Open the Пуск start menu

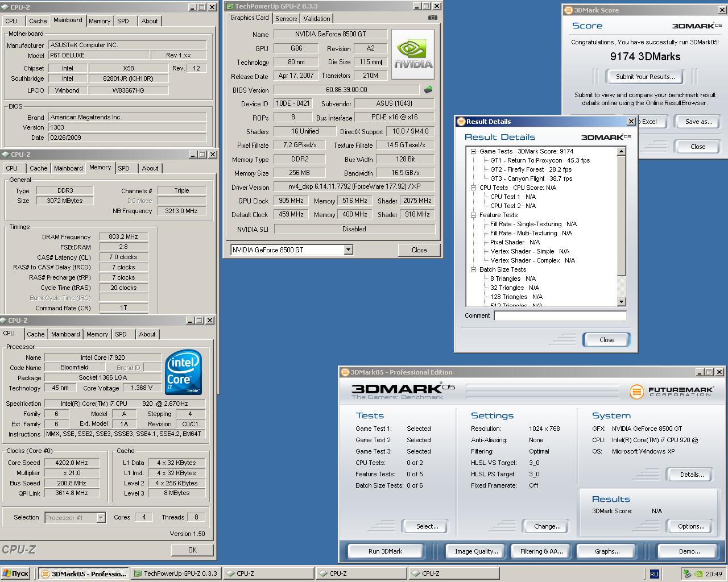click(x=15, y=573)
